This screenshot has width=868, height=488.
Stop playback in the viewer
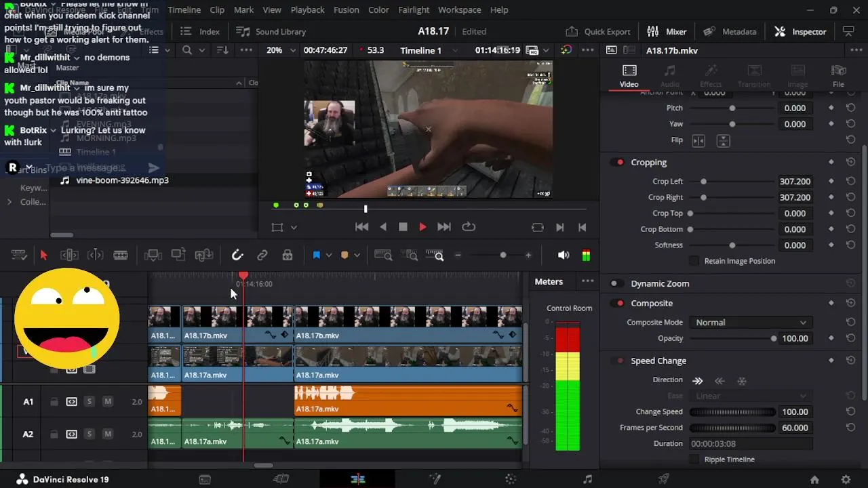pyautogui.click(x=403, y=227)
